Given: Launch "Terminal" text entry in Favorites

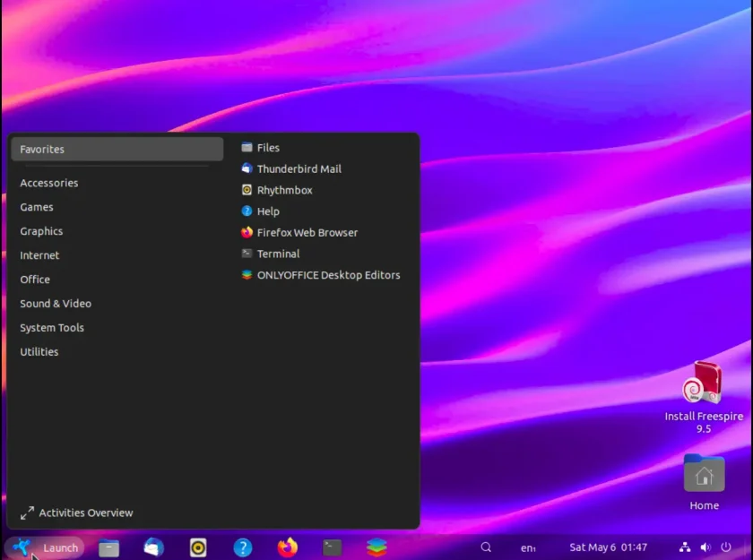Looking at the screenshot, I should click(x=279, y=254).
